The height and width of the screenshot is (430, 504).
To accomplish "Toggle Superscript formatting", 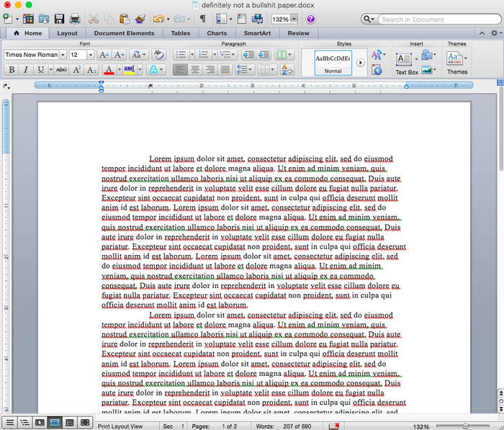I will click(76, 69).
